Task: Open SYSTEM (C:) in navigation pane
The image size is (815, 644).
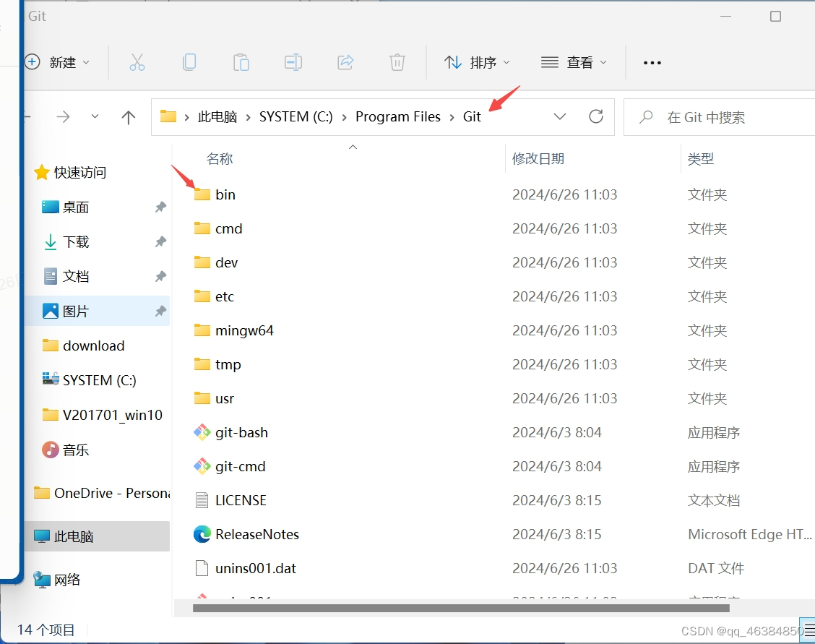Action: (x=99, y=380)
